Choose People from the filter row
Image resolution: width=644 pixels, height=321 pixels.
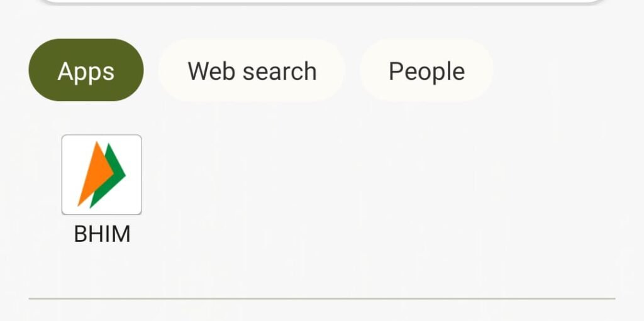tap(426, 70)
